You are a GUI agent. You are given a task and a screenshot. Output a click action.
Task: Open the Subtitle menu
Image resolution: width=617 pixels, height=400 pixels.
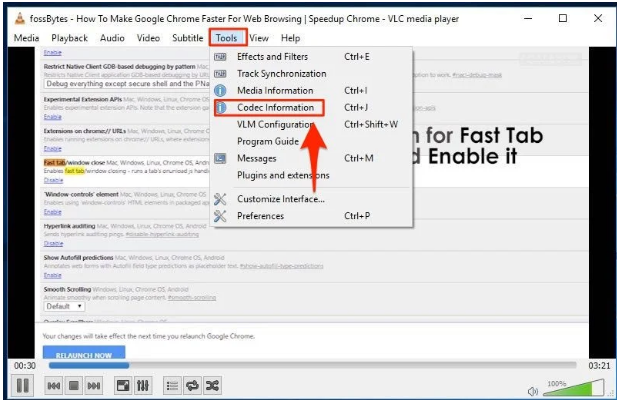pos(188,38)
